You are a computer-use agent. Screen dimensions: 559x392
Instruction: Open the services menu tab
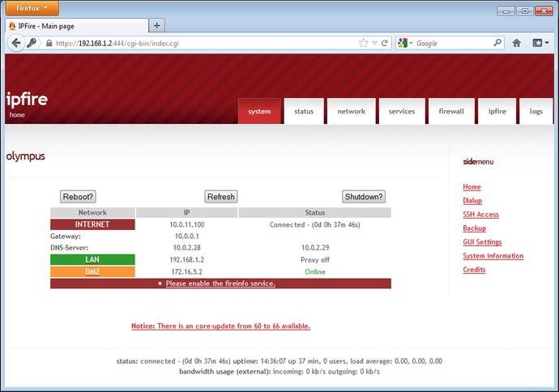tap(402, 111)
